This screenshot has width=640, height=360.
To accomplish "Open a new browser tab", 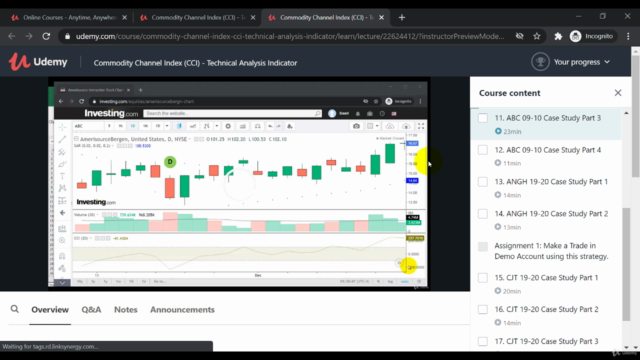I will coord(402,18).
